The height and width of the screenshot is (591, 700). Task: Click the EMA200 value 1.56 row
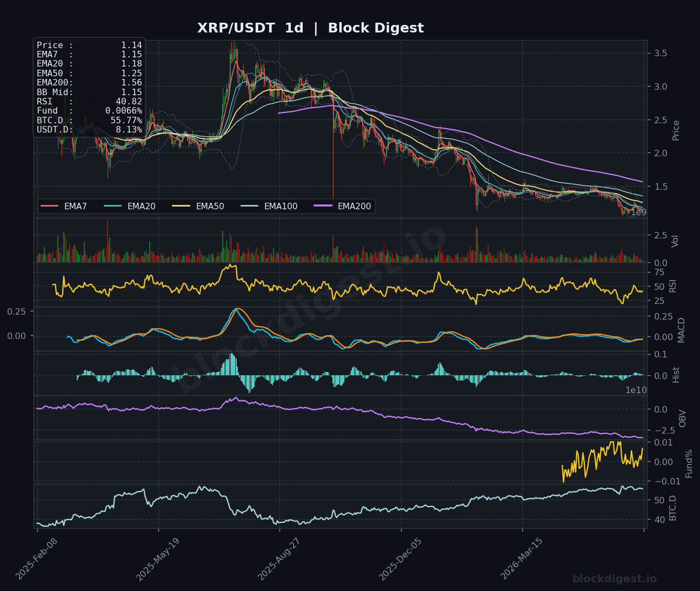89,83
